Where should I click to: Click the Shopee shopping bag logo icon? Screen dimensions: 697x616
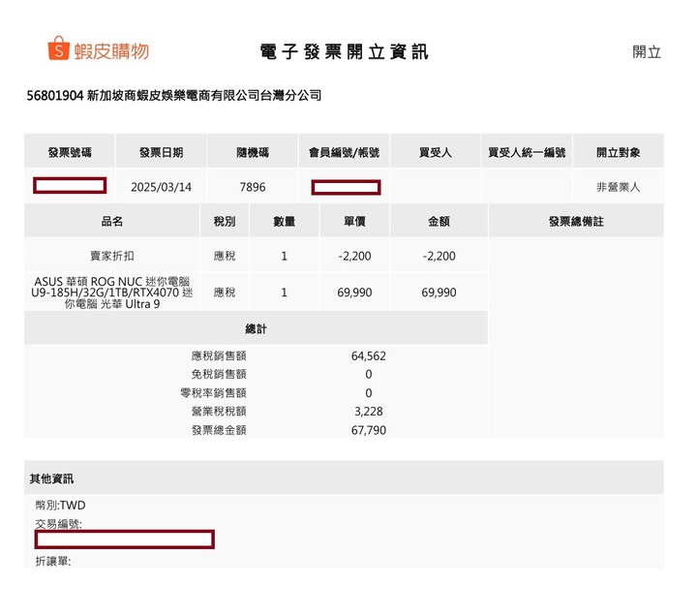point(59,48)
